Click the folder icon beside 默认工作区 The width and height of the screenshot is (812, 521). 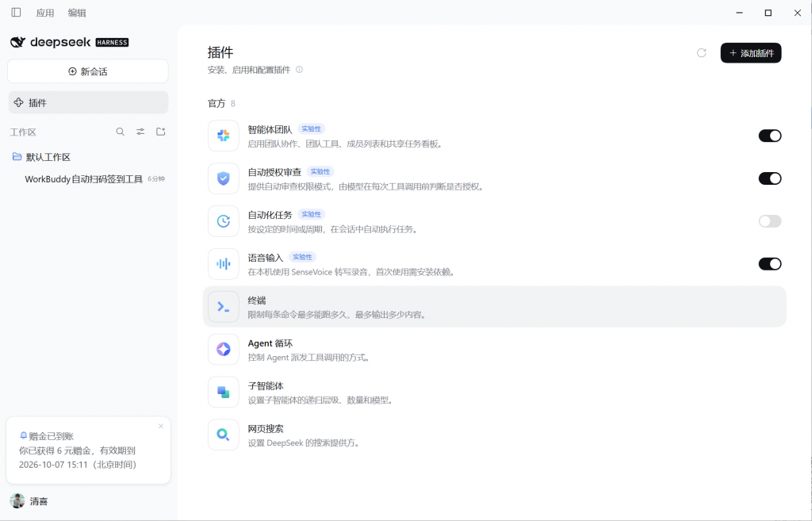coord(17,156)
